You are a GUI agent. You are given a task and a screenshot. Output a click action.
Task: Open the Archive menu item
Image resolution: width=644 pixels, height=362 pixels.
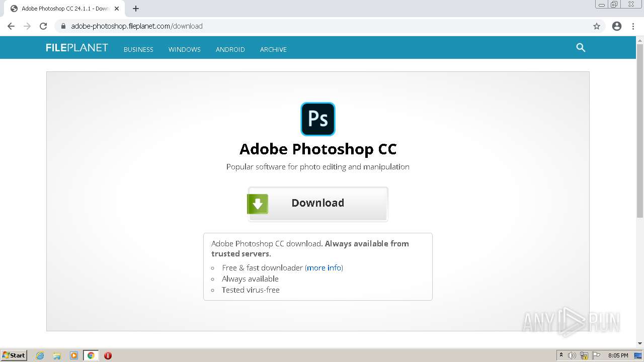(273, 49)
